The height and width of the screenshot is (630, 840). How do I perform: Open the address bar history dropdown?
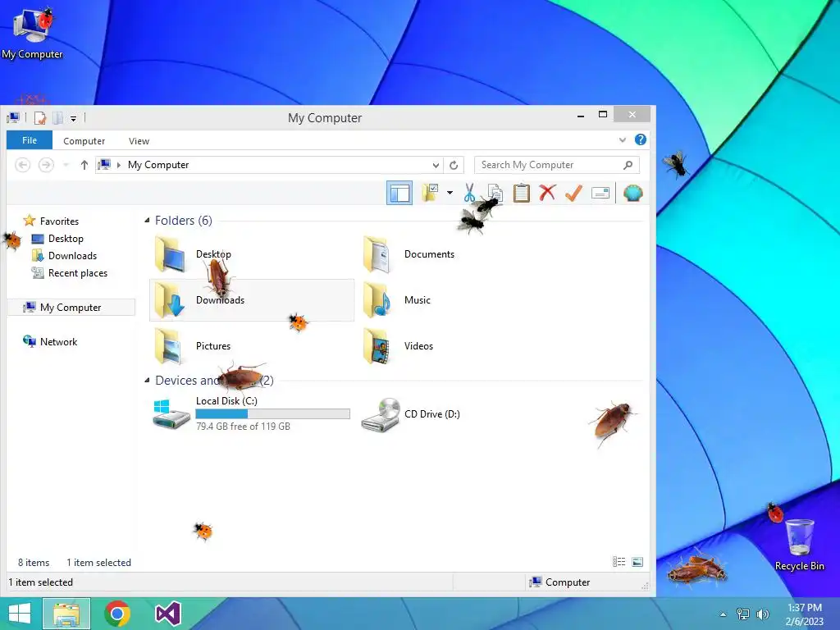pyautogui.click(x=436, y=165)
